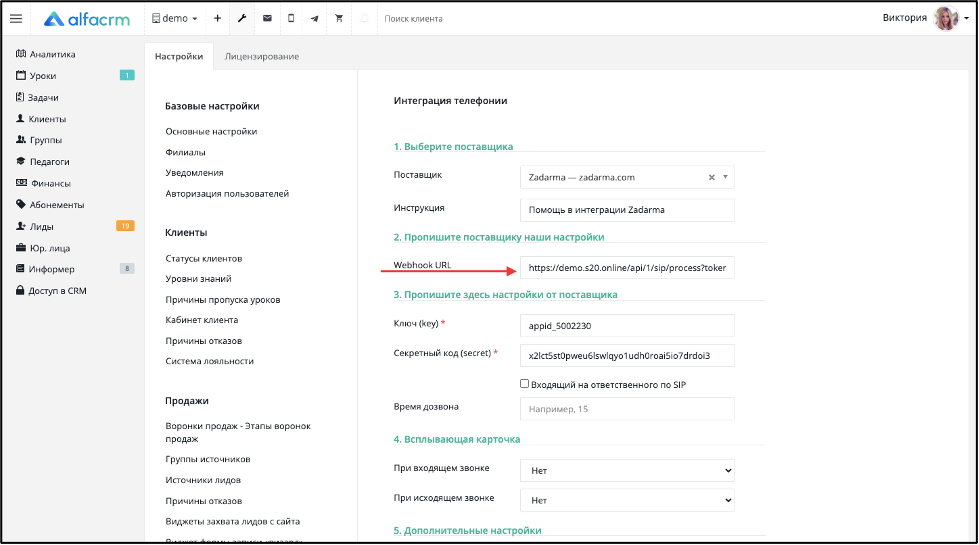The height and width of the screenshot is (545, 979).
Task: Click Помощь в интеграции Zadarma field
Action: pos(627,210)
